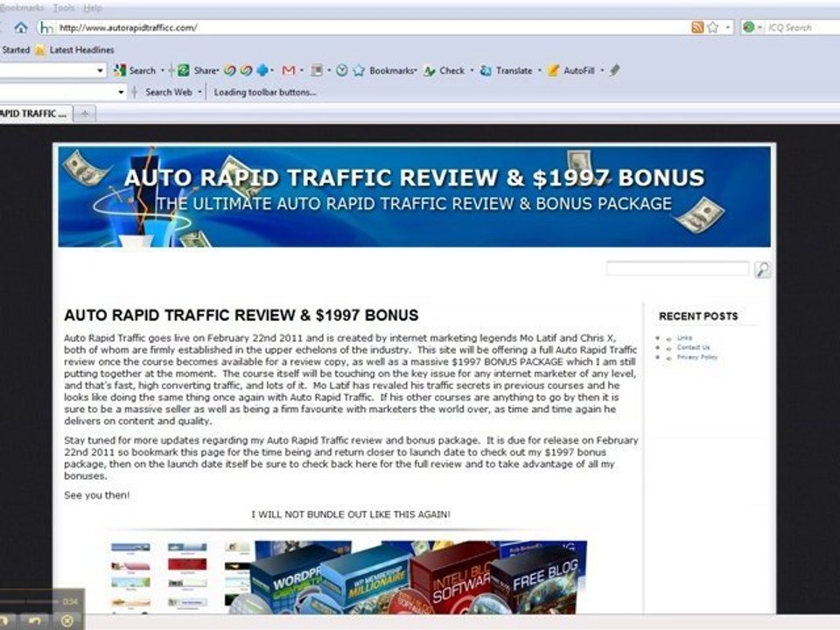Expand the Translate dropdown arrow
This screenshot has height=630, width=840.
(540, 70)
